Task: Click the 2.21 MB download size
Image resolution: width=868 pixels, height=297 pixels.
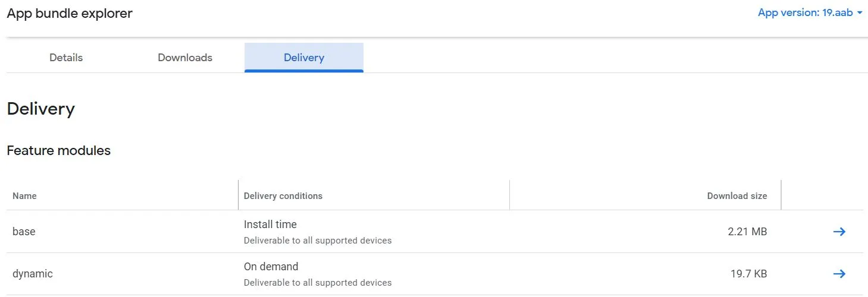Action: click(747, 232)
